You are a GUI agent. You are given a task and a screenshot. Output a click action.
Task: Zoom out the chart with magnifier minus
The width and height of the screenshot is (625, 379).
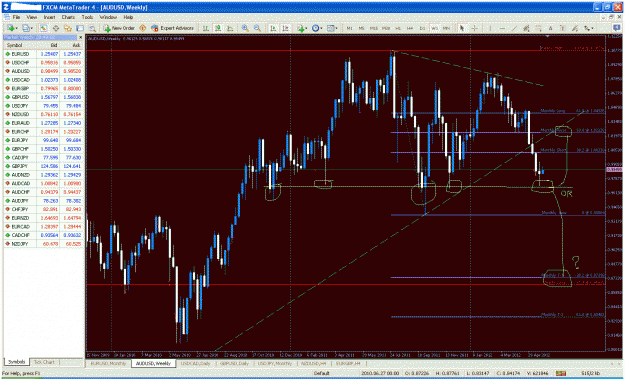(257, 28)
